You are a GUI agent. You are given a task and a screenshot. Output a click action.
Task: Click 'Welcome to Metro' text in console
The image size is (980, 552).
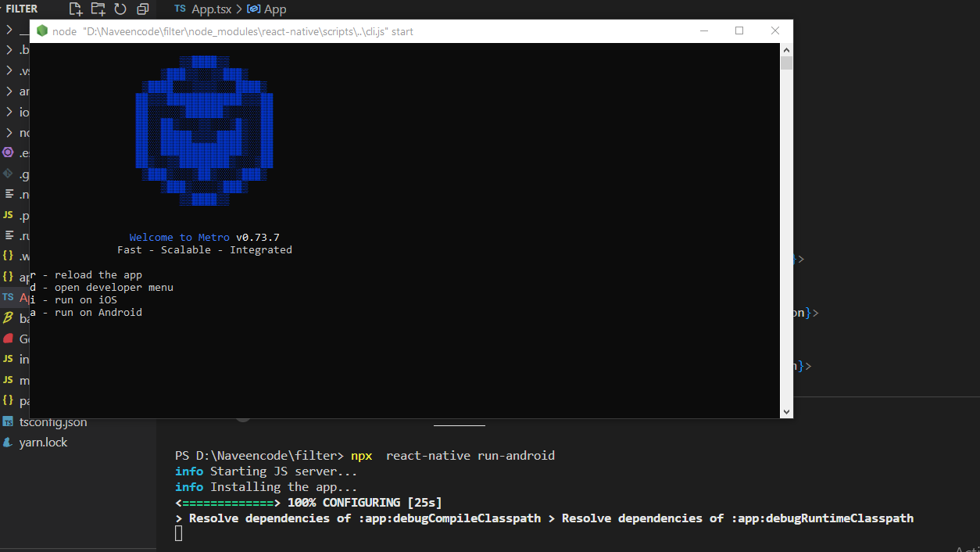(x=180, y=238)
